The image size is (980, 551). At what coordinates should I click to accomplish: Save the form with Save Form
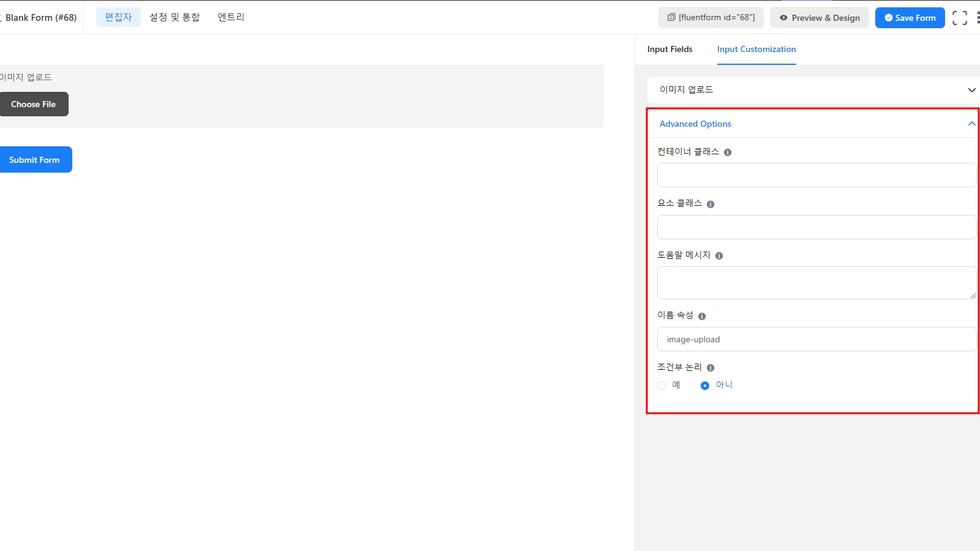coord(910,18)
